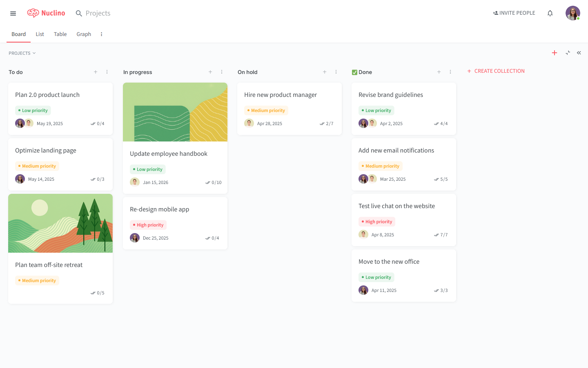Click the green checkbox on the Done column
This screenshot has width=588, height=368.
(x=354, y=72)
